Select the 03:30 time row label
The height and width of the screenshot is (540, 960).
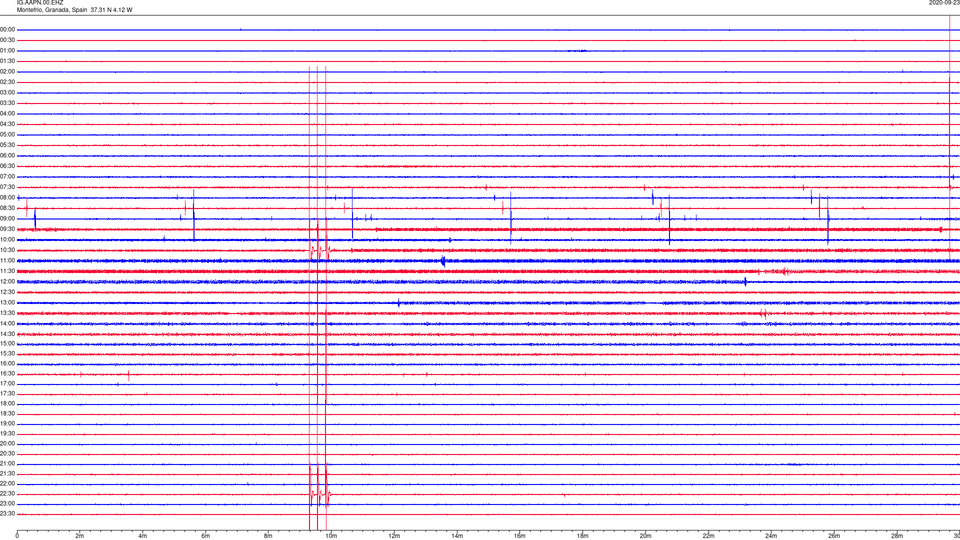tap(7, 103)
